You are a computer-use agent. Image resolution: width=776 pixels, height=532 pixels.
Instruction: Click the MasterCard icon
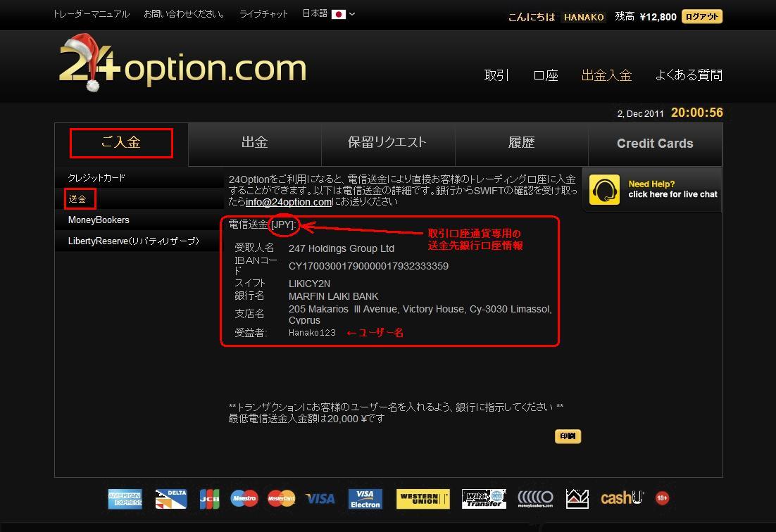click(281, 498)
